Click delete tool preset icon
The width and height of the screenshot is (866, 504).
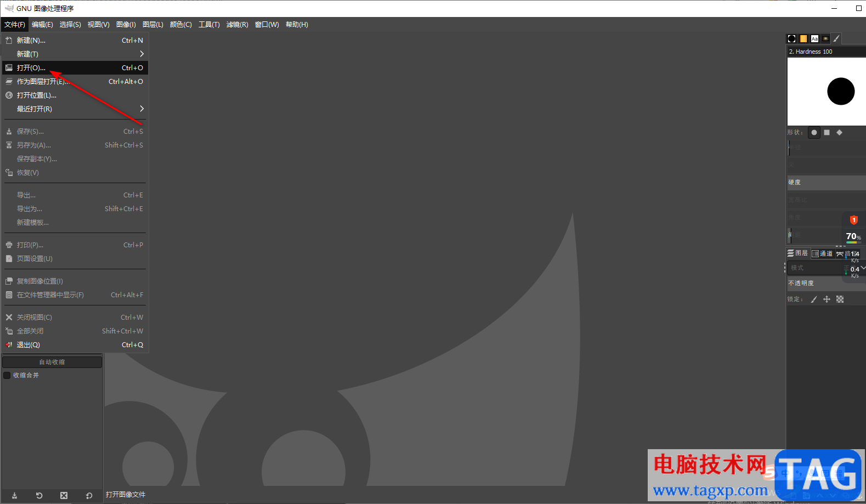click(64, 495)
